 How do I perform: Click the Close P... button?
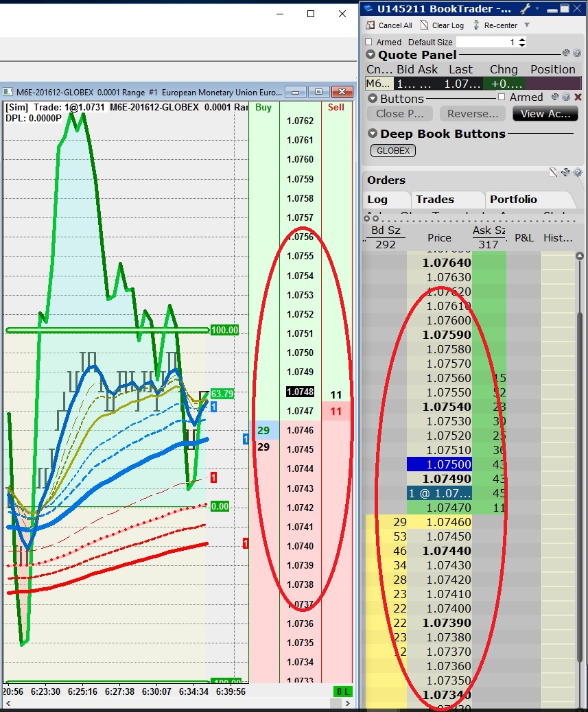399,113
